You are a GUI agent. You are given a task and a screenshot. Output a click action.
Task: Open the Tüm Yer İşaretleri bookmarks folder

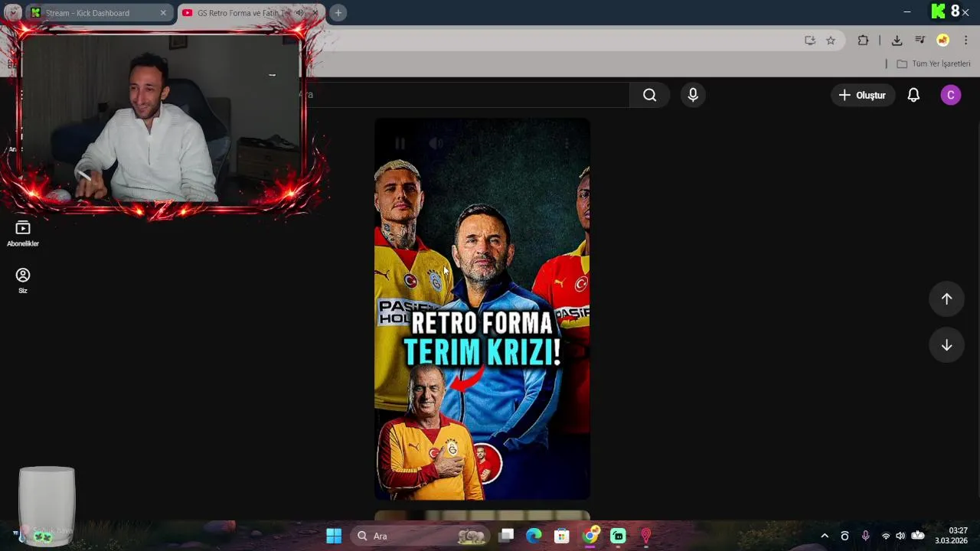click(x=933, y=64)
